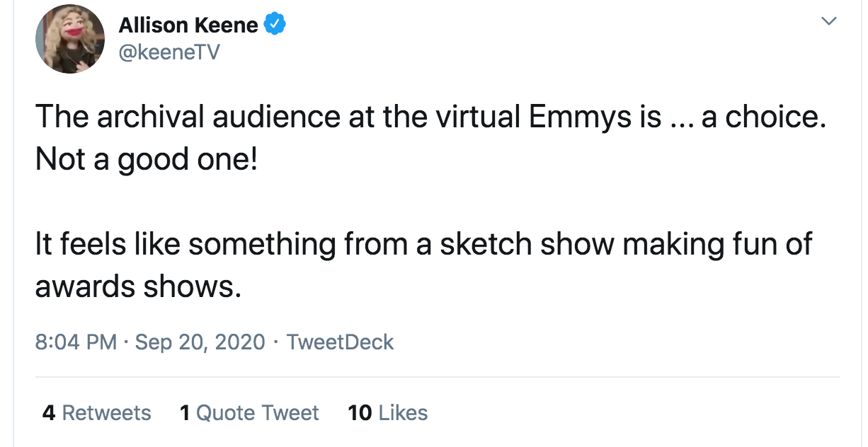The image size is (868, 447).
Task: Show the 1 Quote Tweet list
Action: click(249, 413)
